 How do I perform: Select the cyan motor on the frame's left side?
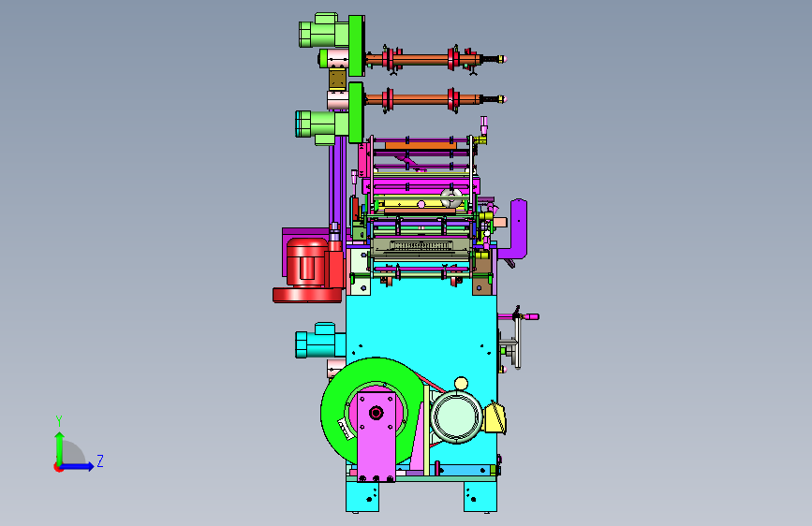[x=319, y=341]
